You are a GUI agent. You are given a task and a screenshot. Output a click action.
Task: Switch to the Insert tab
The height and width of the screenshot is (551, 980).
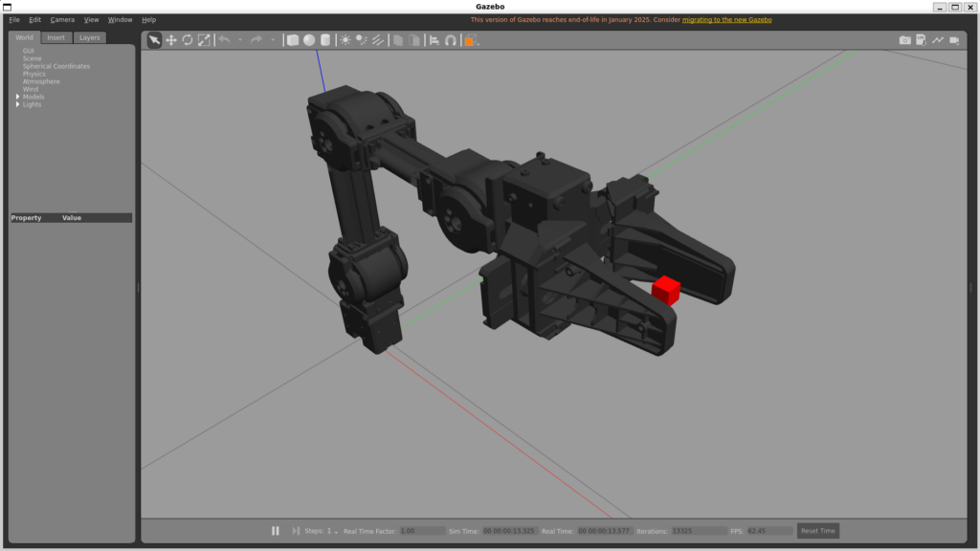coord(56,37)
